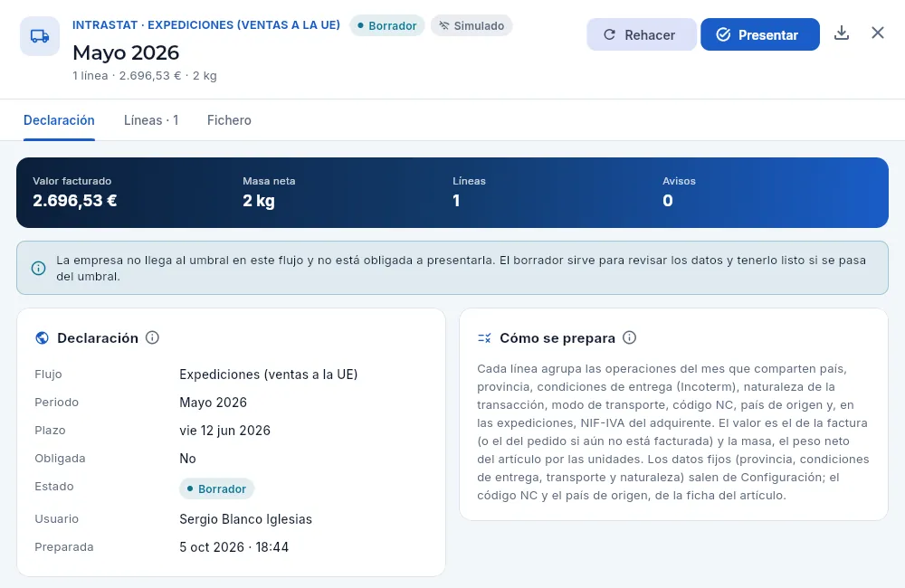Click the Borrador badge in header
The width and height of the screenshot is (905, 588).
pyautogui.click(x=387, y=26)
